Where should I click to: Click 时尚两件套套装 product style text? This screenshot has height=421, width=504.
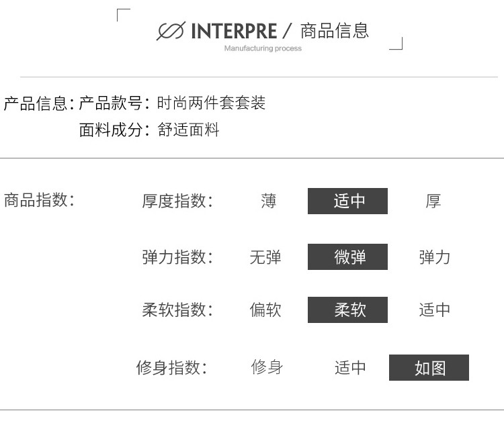(211, 103)
